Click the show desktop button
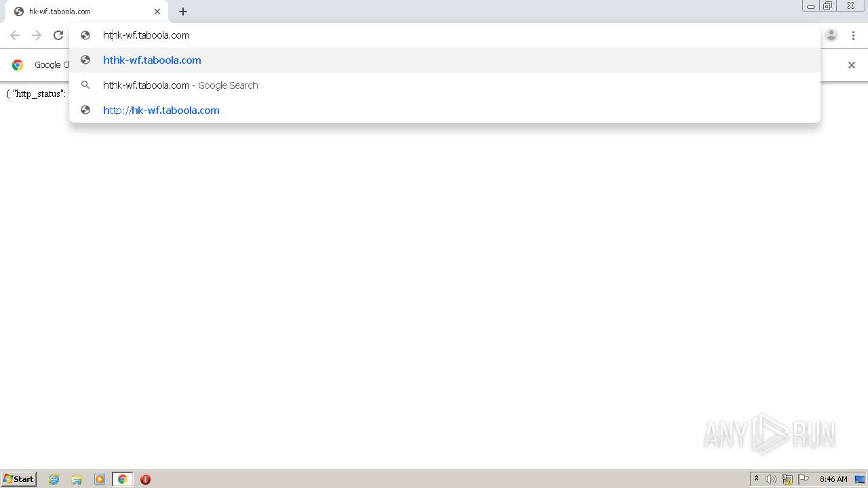 click(860, 479)
